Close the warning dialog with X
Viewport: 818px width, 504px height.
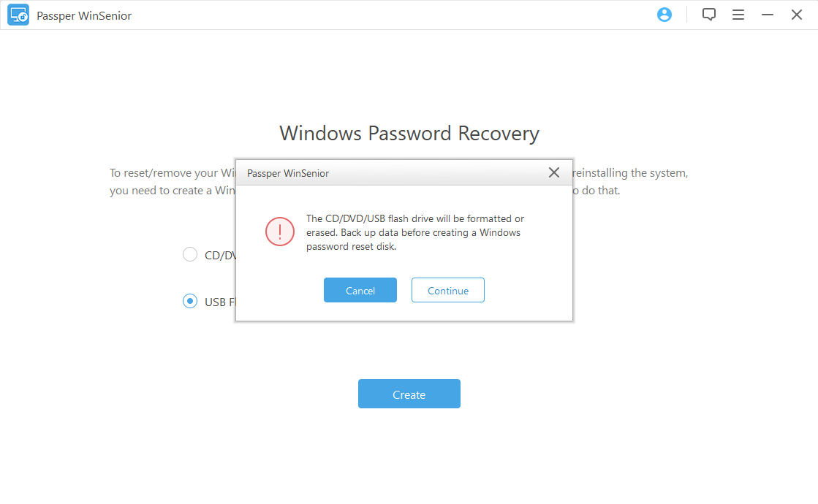(554, 172)
